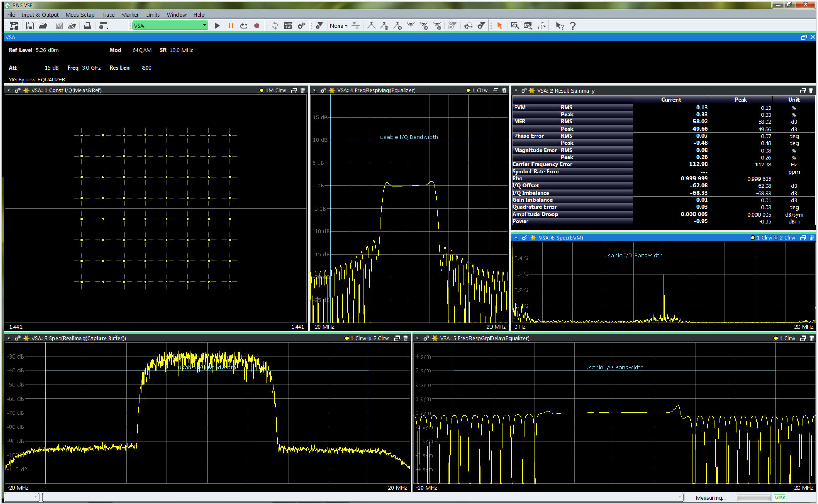Viewport: 818px width, 504px height.
Task: Select the orange pointer selection tool
Action: tap(499, 26)
